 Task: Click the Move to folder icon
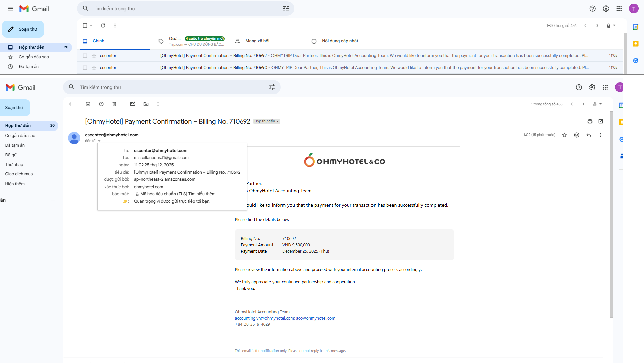point(146,104)
